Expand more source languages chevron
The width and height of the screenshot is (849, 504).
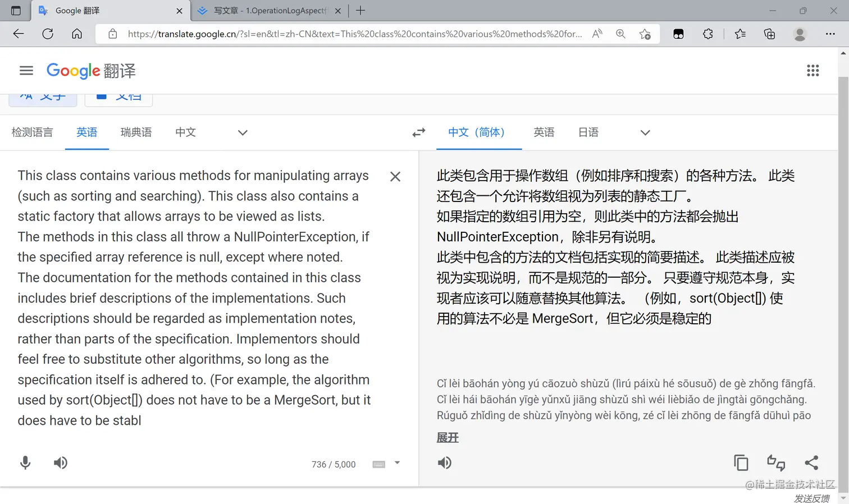point(243,133)
